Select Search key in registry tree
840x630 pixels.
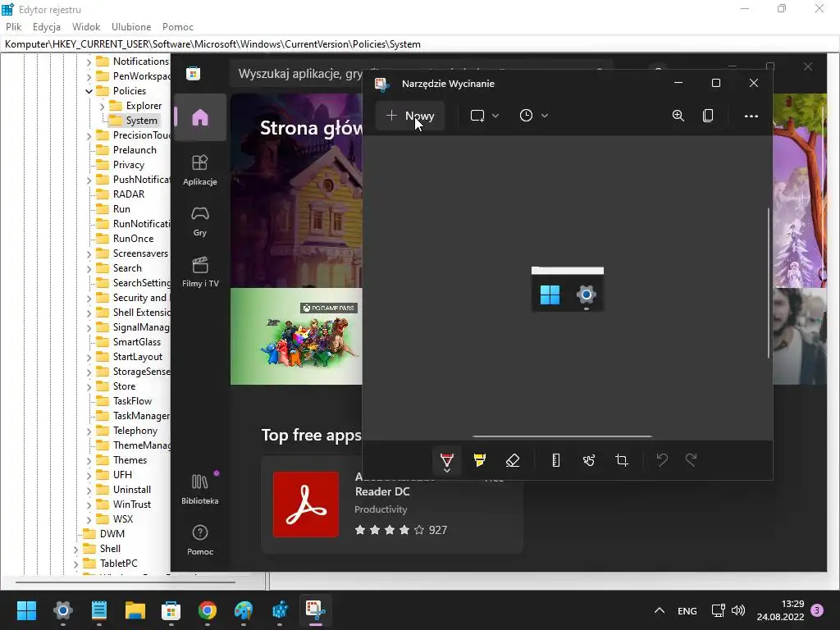[127, 268]
